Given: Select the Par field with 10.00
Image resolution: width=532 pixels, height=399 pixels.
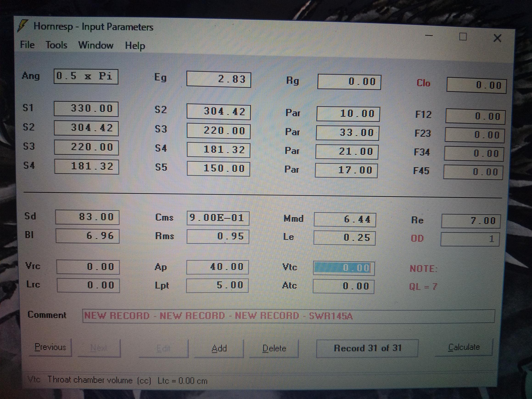Looking at the screenshot, I should click(x=348, y=114).
